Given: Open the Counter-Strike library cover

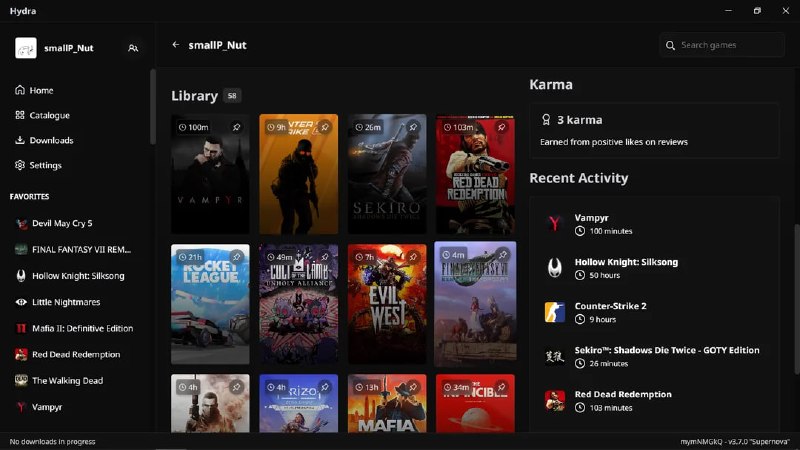Looking at the screenshot, I should point(298,174).
